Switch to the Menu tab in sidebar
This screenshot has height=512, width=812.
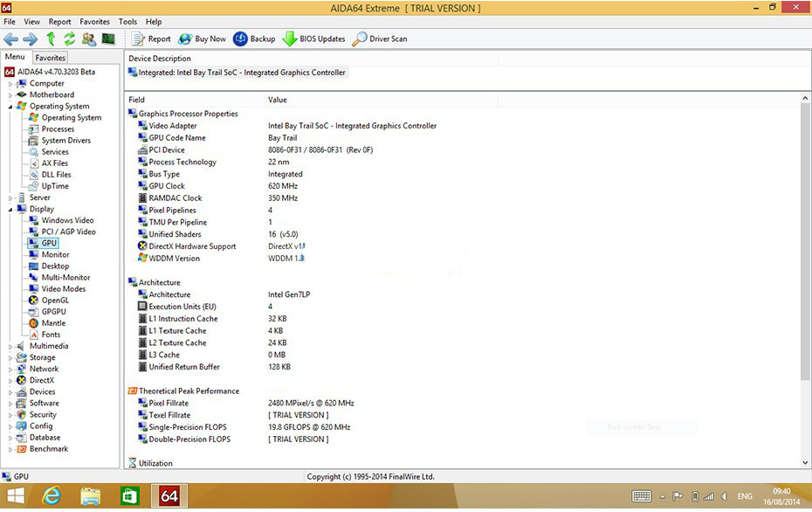pos(15,57)
